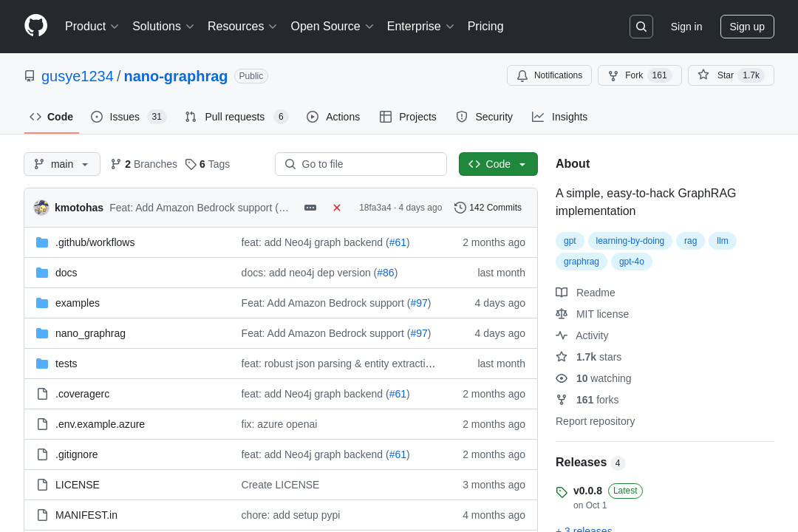The width and height of the screenshot is (798, 532).
Task: Click the gpt topic tag
Action: point(570,241)
